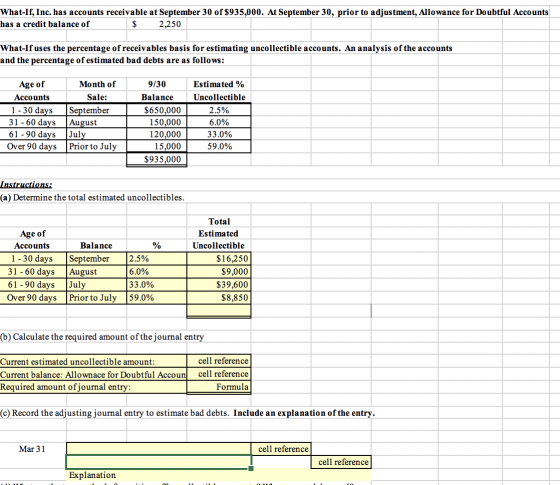The image size is (560, 485).
Task: Select the Instructions: heading
Action: (26, 185)
